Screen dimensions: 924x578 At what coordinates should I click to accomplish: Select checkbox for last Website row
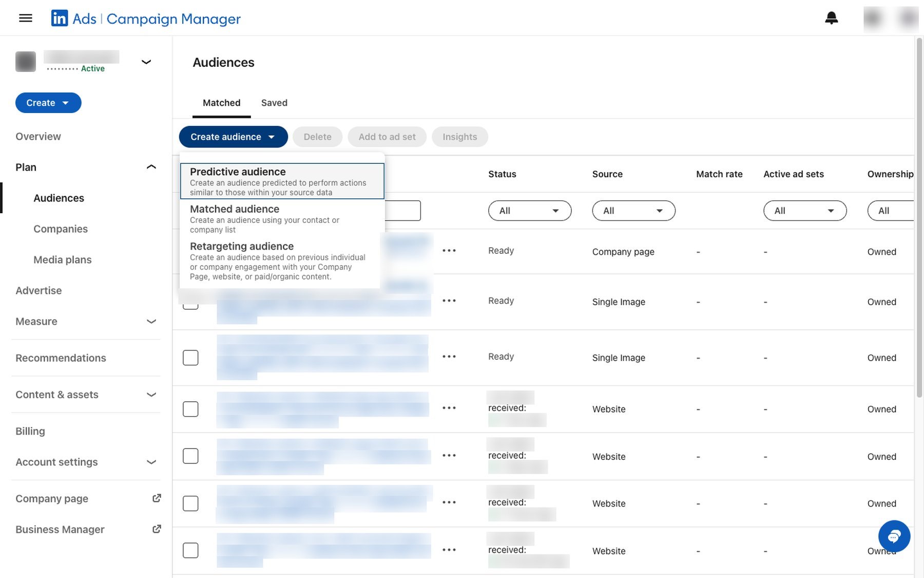pos(190,550)
